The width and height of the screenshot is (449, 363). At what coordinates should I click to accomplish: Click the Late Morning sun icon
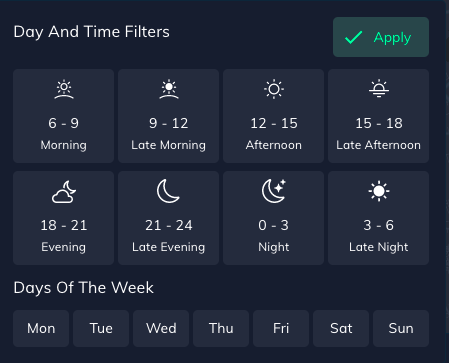pos(169,89)
